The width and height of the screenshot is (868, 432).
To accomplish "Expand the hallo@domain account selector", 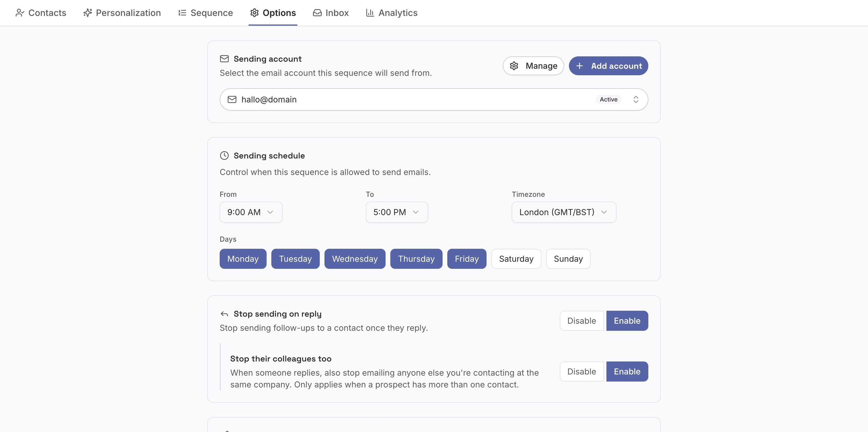I will point(434,99).
